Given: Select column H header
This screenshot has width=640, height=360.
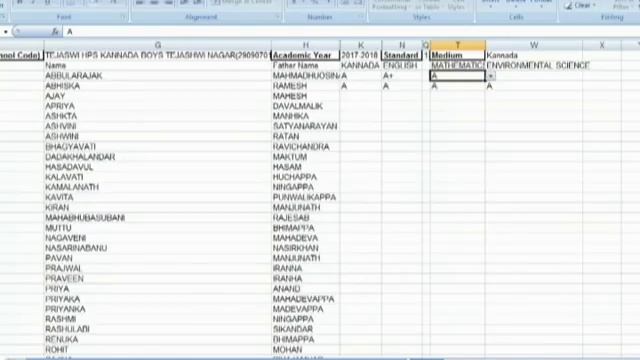Looking at the screenshot, I should [306, 45].
